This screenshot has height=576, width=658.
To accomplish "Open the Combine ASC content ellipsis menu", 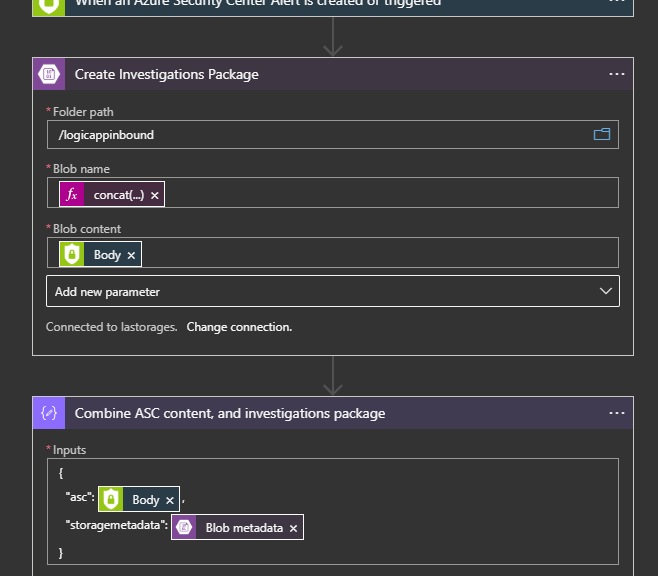I will coord(616,413).
